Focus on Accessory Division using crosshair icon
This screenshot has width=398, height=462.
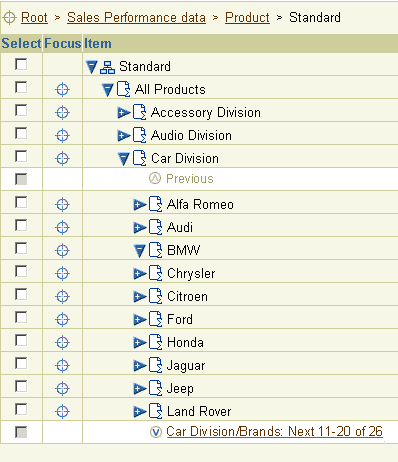pyautogui.click(x=62, y=112)
